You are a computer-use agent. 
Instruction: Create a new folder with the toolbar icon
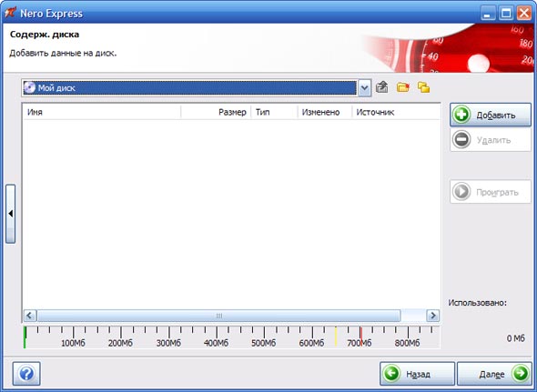[x=402, y=87]
